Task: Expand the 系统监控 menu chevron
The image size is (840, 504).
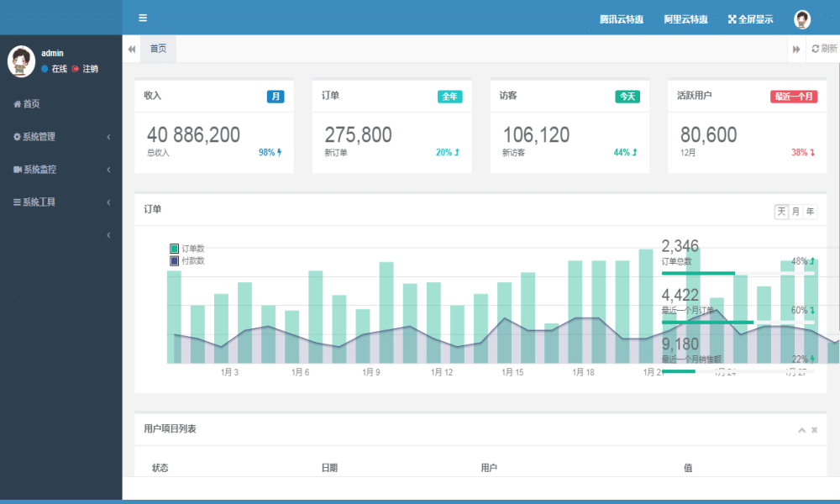Action: [108, 170]
